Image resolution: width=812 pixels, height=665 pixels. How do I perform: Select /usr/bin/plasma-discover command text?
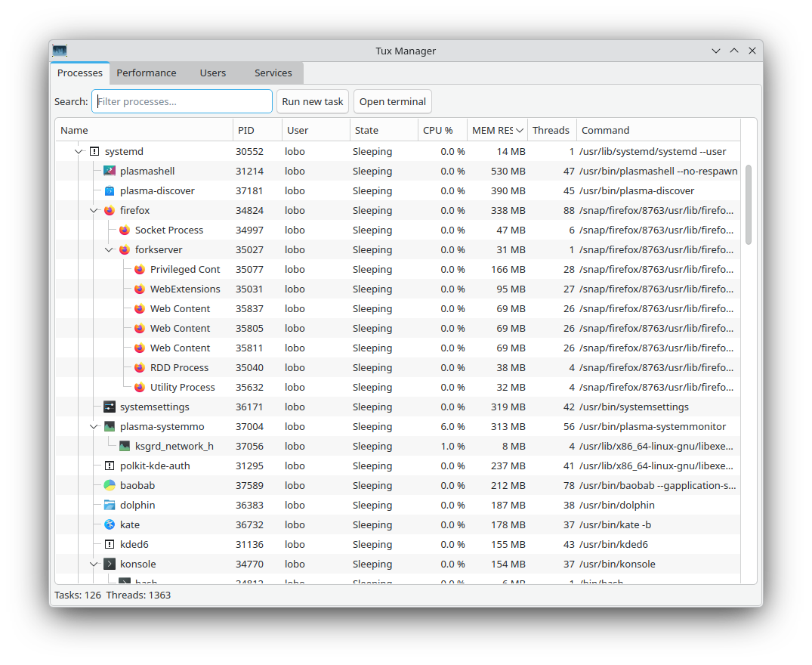click(637, 190)
